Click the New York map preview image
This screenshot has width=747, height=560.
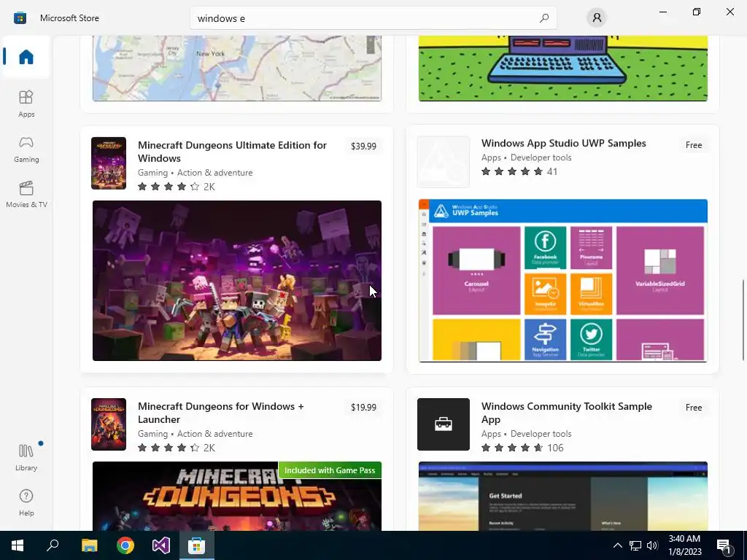237,68
